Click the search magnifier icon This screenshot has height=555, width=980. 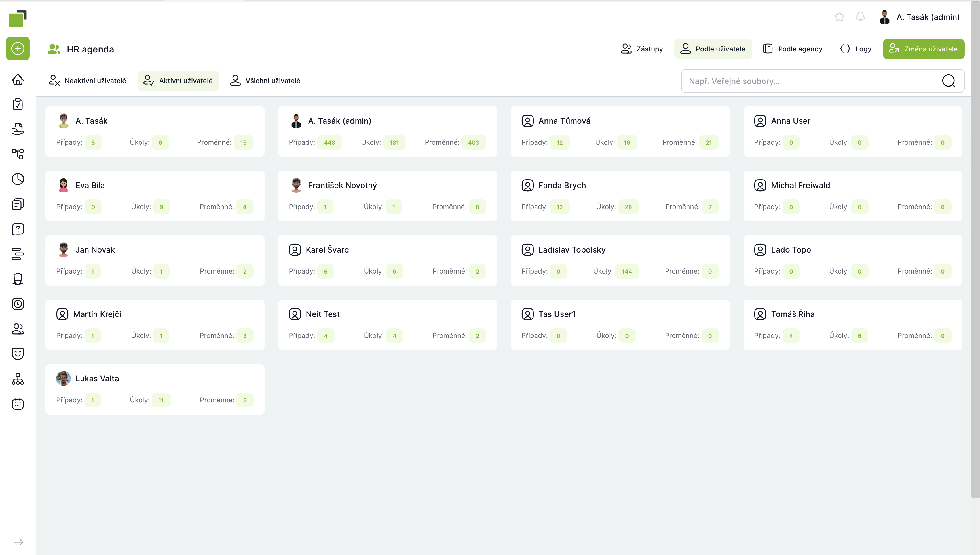[949, 81]
